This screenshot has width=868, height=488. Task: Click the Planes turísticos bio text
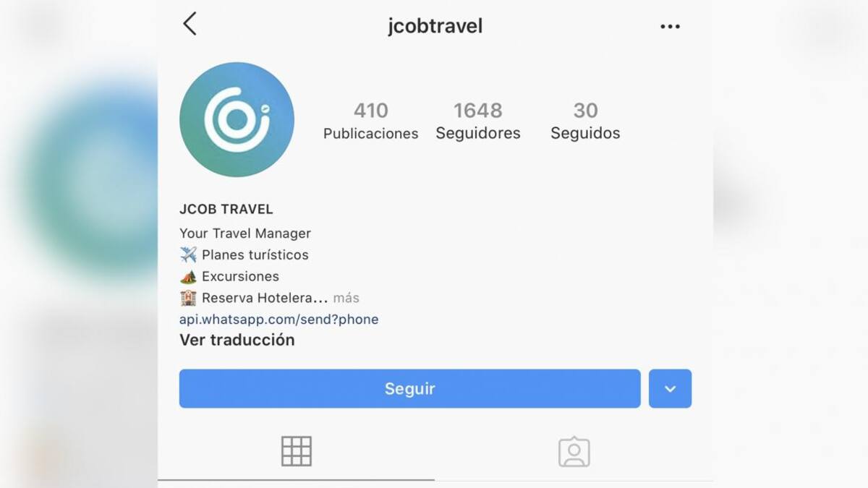(255, 255)
